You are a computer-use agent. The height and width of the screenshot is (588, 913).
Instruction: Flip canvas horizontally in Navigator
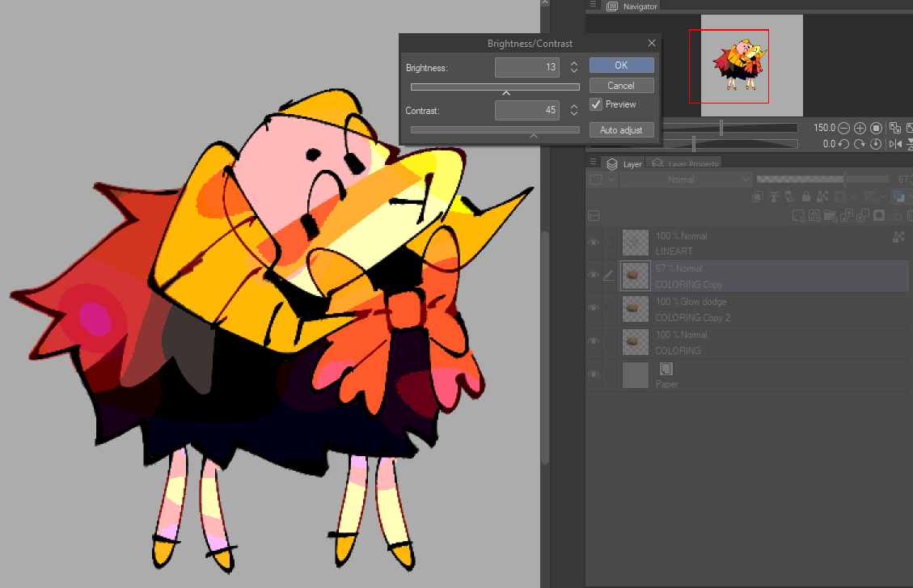point(895,144)
